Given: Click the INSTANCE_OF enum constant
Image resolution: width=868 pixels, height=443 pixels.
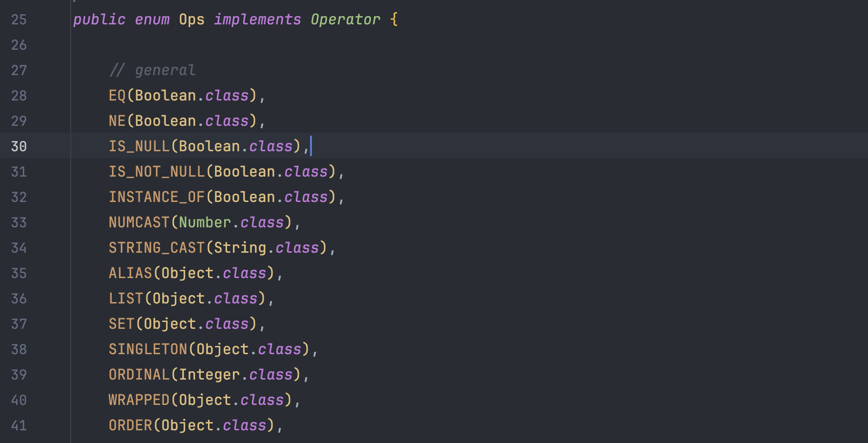Looking at the screenshot, I should pos(157,197).
